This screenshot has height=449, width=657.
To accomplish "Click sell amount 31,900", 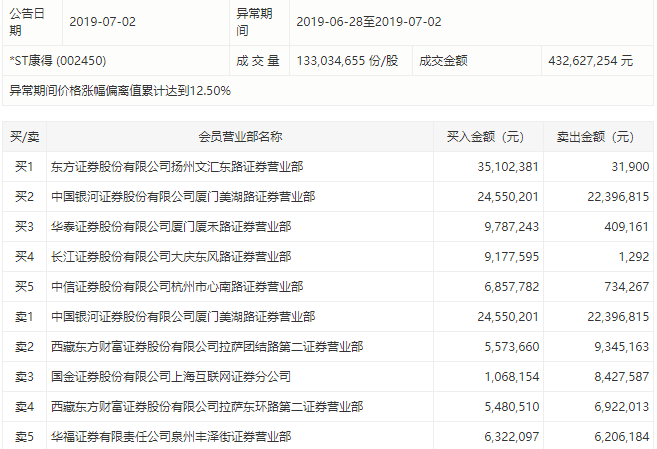I will (630, 167).
